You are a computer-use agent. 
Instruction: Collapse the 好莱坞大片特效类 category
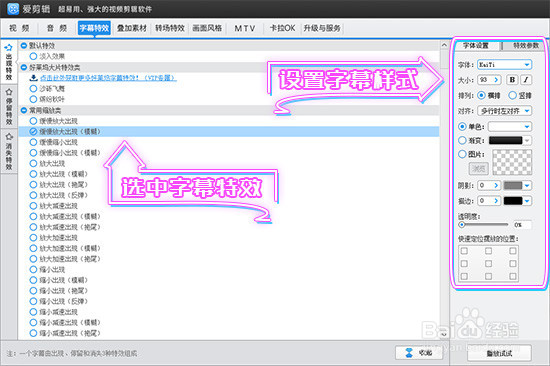pyautogui.click(x=24, y=67)
